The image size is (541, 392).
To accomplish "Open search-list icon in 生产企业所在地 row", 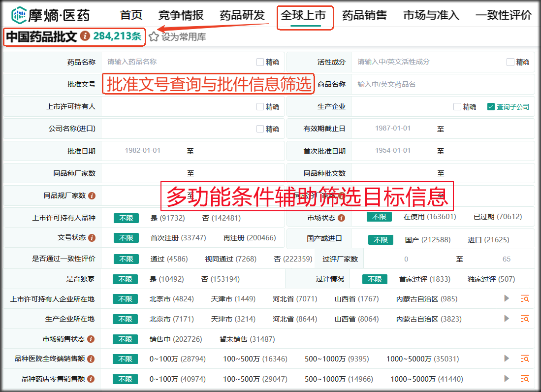I will point(525,319).
